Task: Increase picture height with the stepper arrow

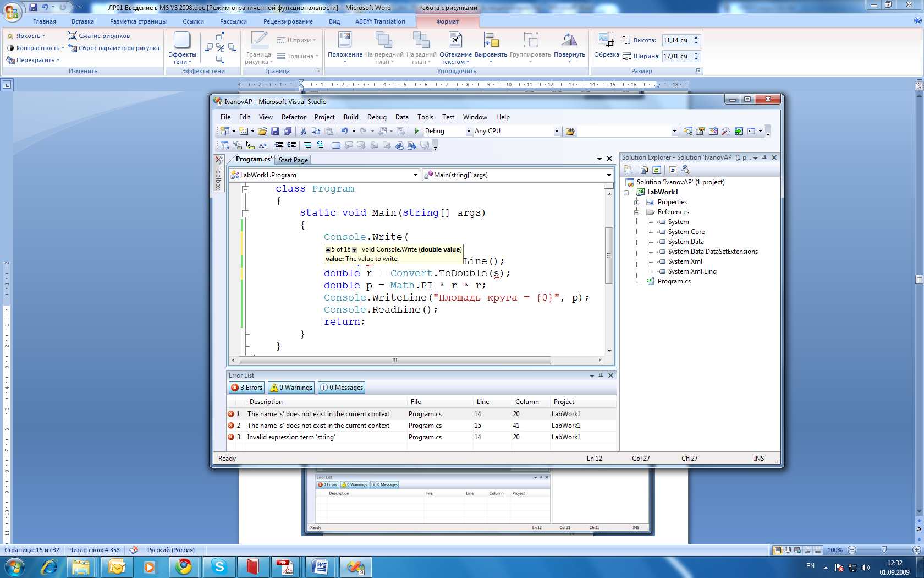Action: pyautogui.click(x=696, y=37)
